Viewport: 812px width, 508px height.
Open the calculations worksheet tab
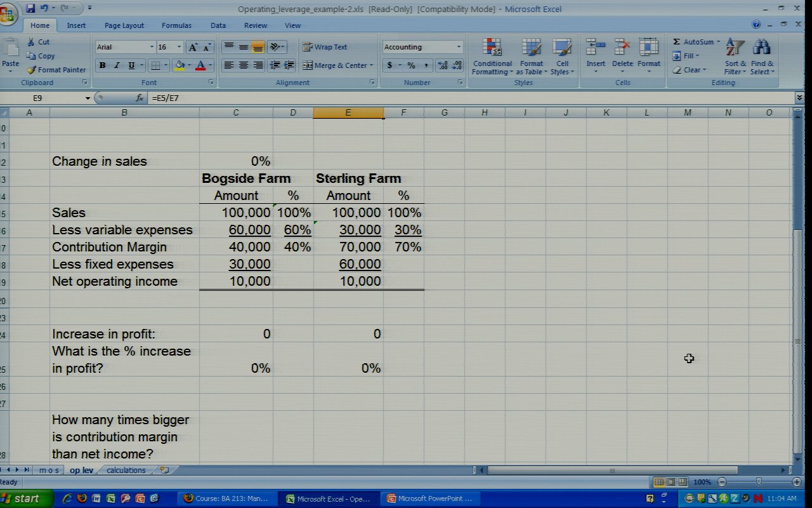click(126, 470)
